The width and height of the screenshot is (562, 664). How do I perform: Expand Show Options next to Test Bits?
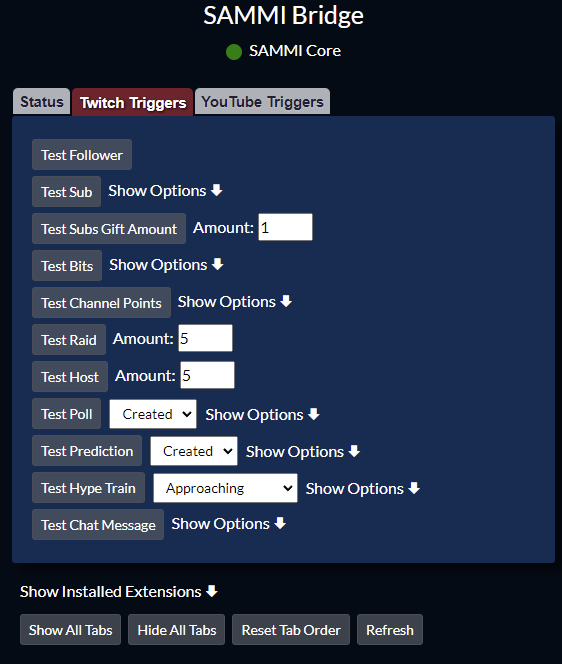tap(166, 265)
